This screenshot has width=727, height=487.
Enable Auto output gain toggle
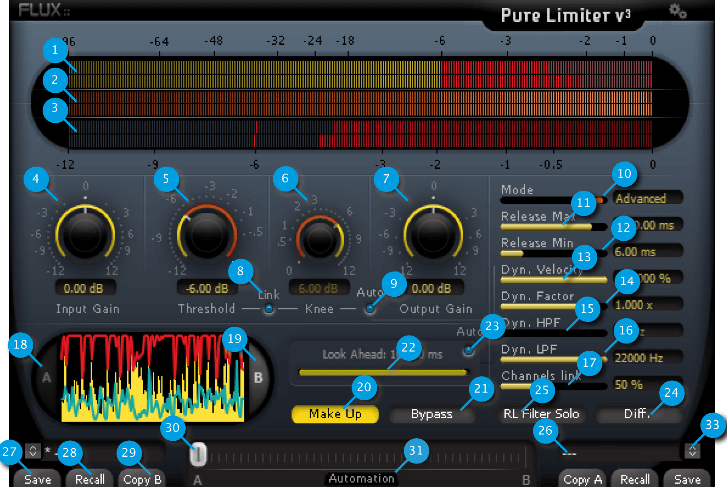[370, 310]
